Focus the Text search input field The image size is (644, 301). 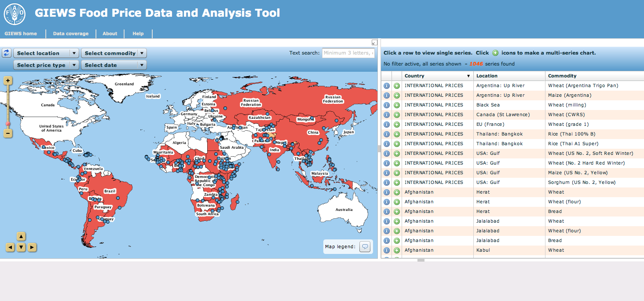click(x=348, y=53)
